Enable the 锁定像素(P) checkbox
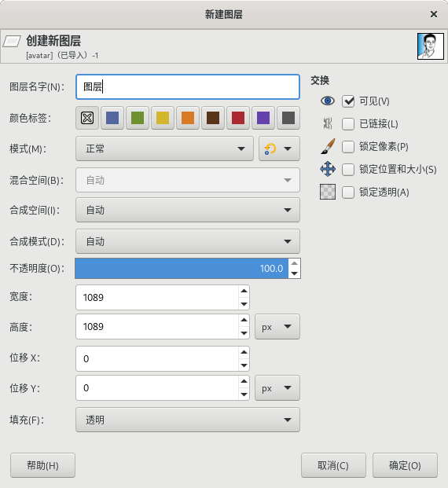 [348, 147]
